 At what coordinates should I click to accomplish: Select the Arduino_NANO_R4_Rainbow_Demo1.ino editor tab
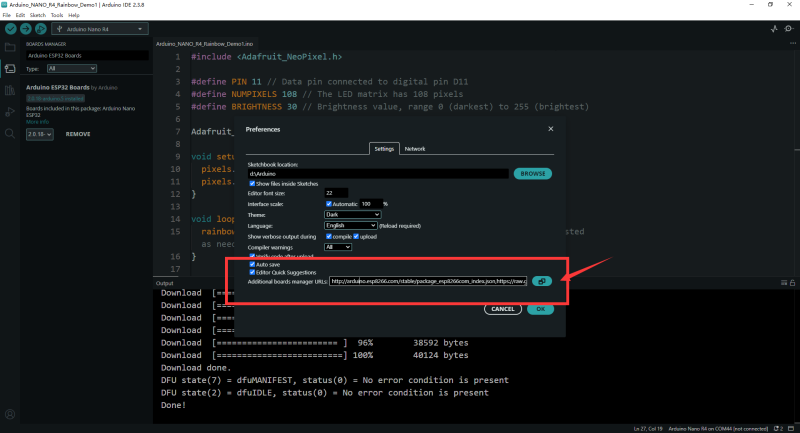click(205, 44)
